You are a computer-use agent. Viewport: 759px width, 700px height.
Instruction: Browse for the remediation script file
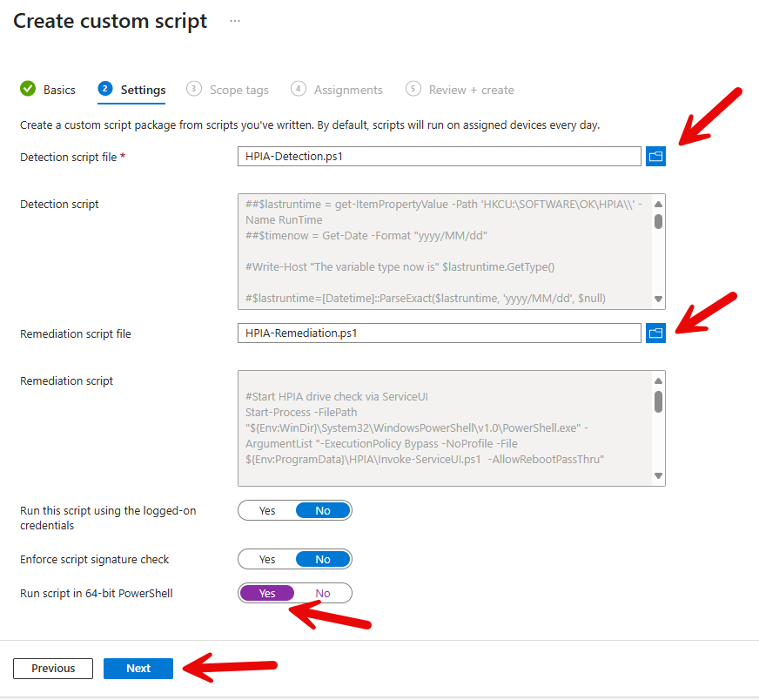[x=655, y=333]
